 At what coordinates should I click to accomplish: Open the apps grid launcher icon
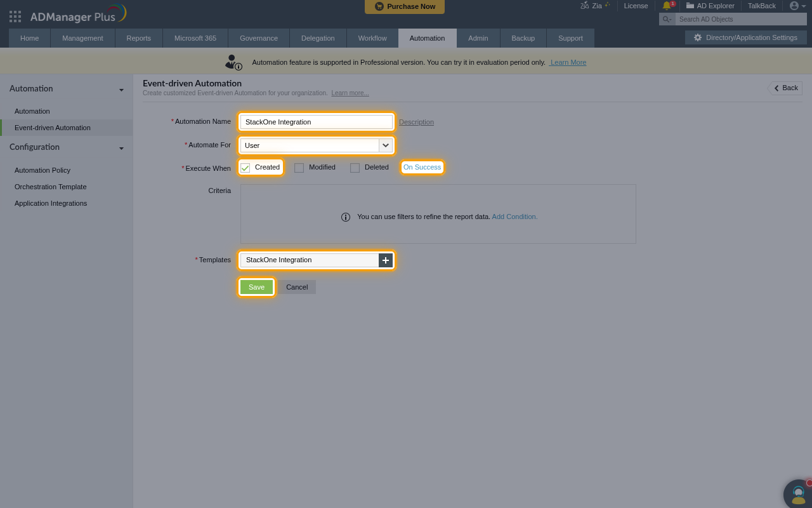coord(15,16)
